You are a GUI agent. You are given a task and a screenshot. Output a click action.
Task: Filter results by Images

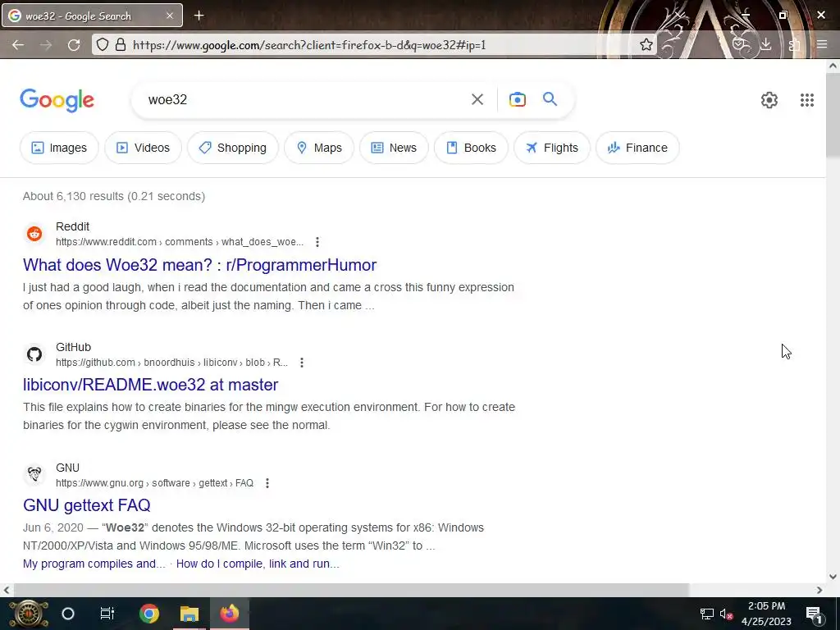click(x=59, y=148)
